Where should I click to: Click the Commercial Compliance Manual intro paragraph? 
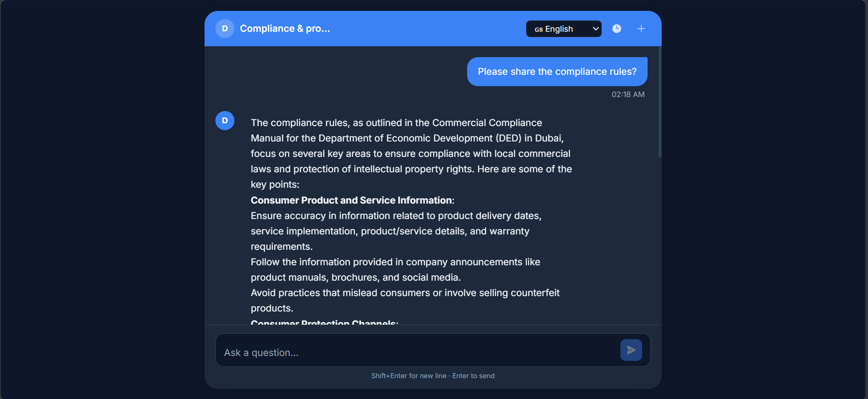coord(410,153)
